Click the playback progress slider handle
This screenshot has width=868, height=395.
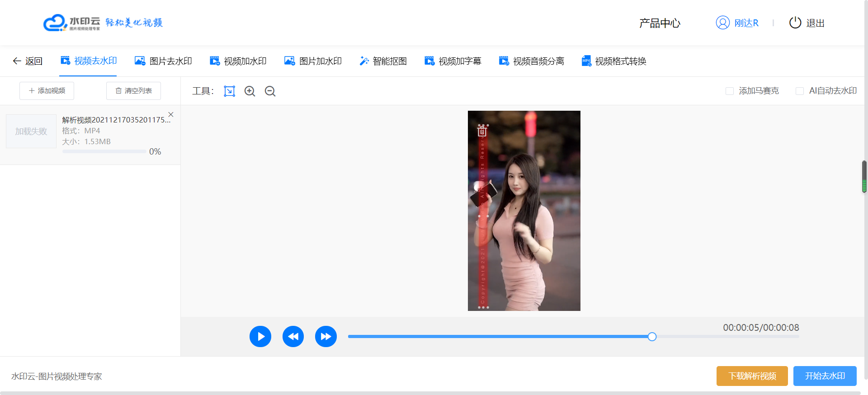[652, 337]
